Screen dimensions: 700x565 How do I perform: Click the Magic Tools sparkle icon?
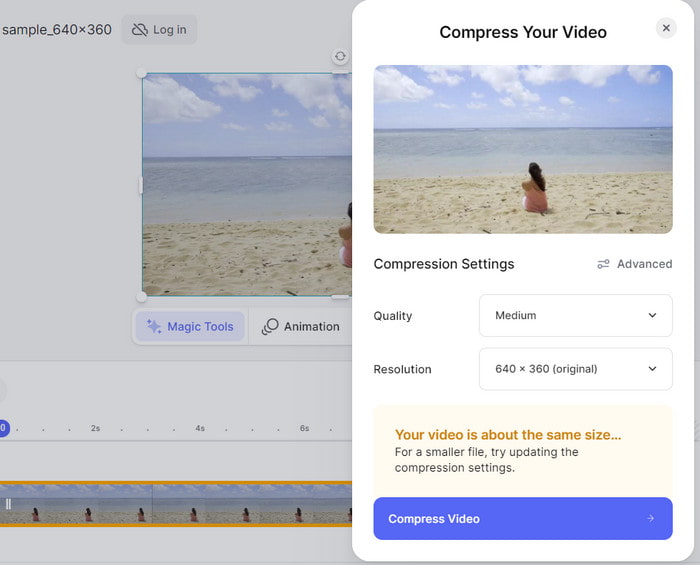click(x=154, y=327)
